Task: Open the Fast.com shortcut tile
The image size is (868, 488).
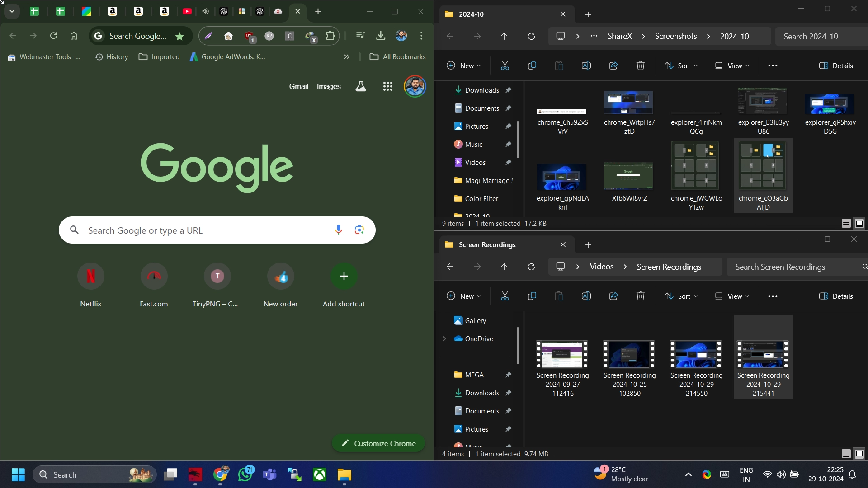Action: 154,285
